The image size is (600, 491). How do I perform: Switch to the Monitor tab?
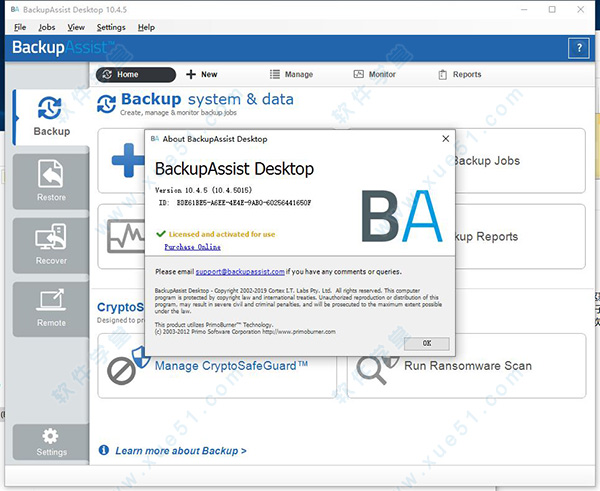(374, 75)
